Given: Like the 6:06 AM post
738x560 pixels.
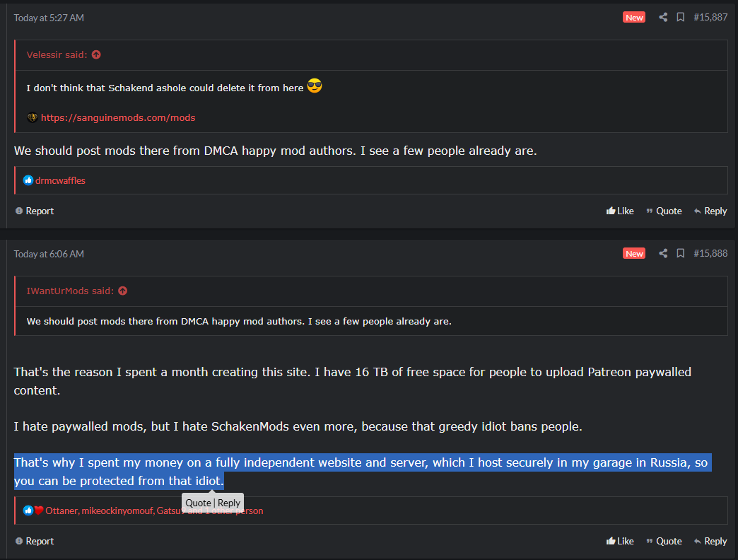Looking at the screenshot, I should point(620,541).
